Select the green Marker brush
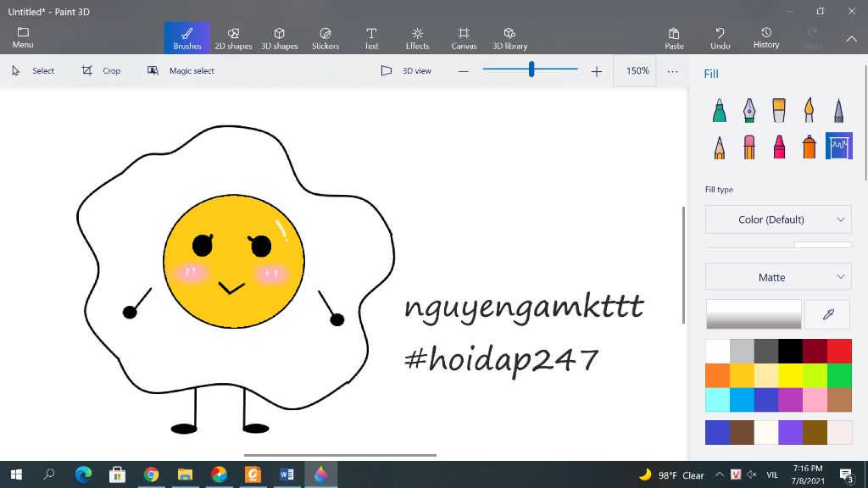 click(719, 110)
